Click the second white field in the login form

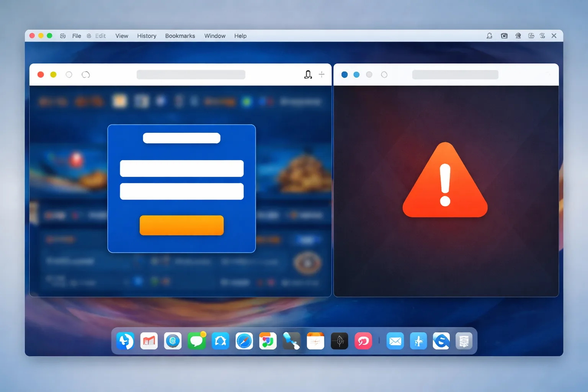tap(182, 191)
